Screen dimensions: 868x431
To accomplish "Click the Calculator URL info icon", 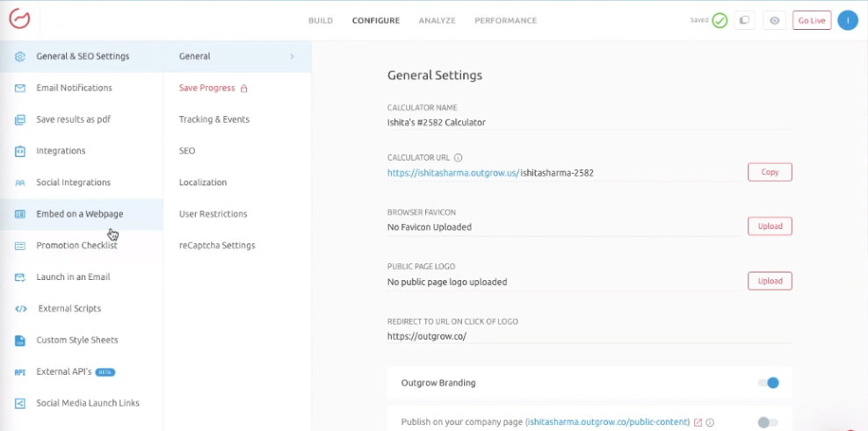I will tap(459, 158).
